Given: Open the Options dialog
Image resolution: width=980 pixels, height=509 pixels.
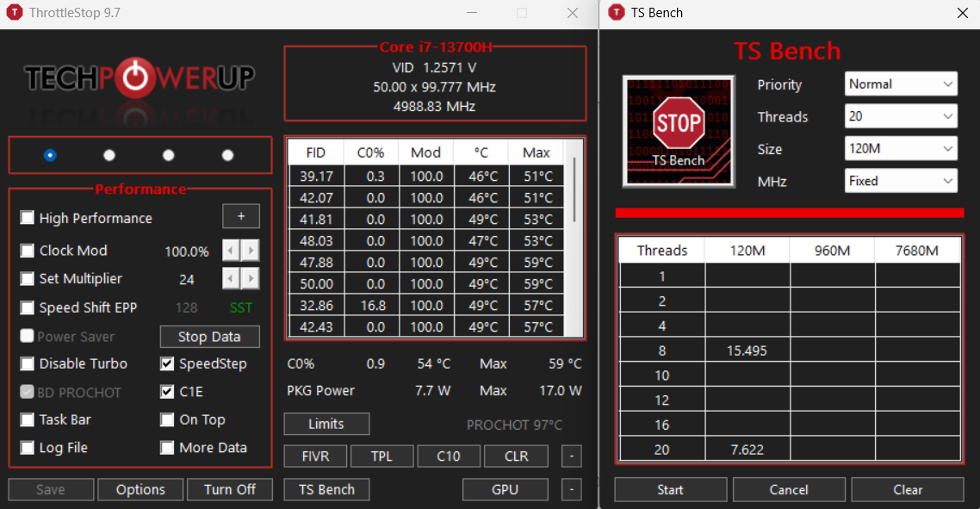Looking at the screenshot, I should coord(140,489).
